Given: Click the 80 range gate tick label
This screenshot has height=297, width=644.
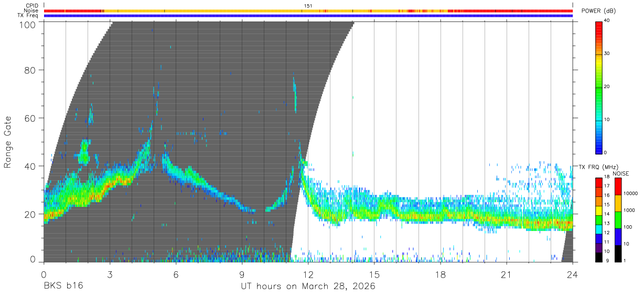Looking at the screenshot, I should 30,70.
